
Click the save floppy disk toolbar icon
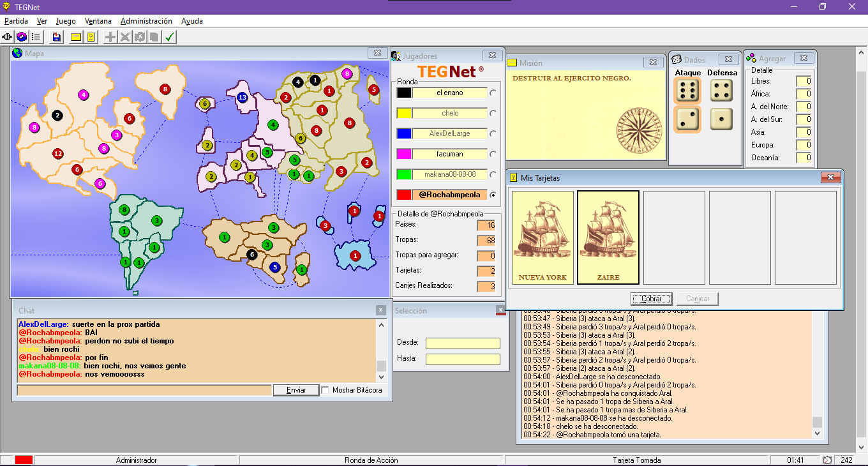click(x=57, y=37)
